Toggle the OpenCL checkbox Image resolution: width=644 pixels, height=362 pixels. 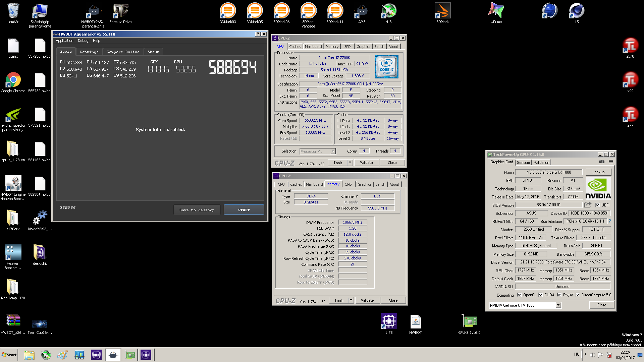(x=519, y=295)
